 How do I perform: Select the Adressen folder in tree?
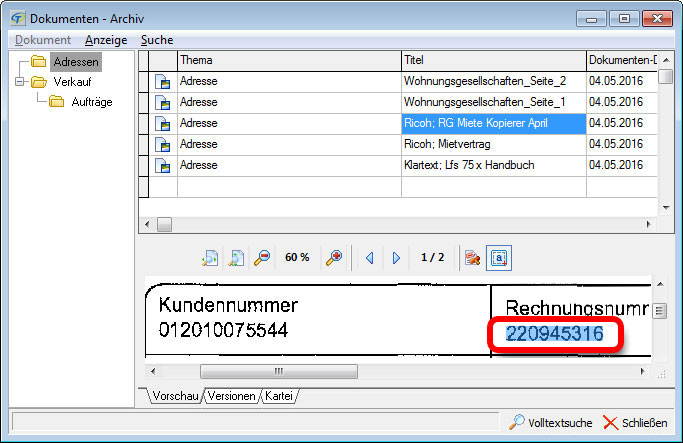[x=75, y=63]
